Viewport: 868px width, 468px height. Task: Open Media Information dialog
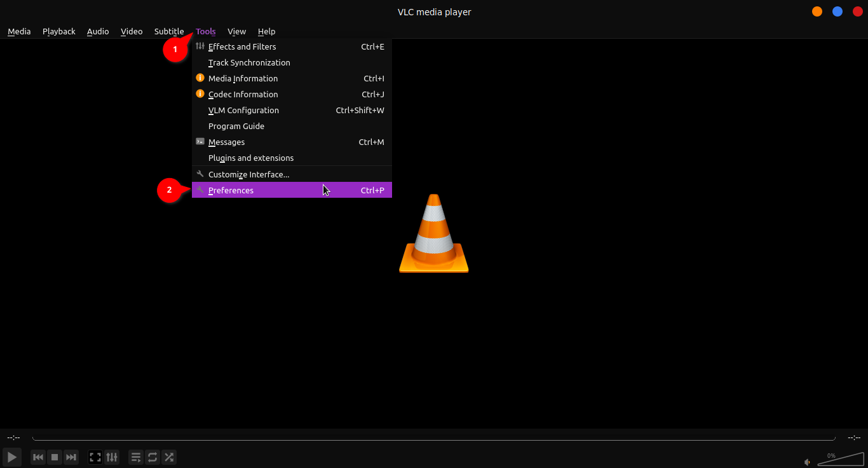243,78
